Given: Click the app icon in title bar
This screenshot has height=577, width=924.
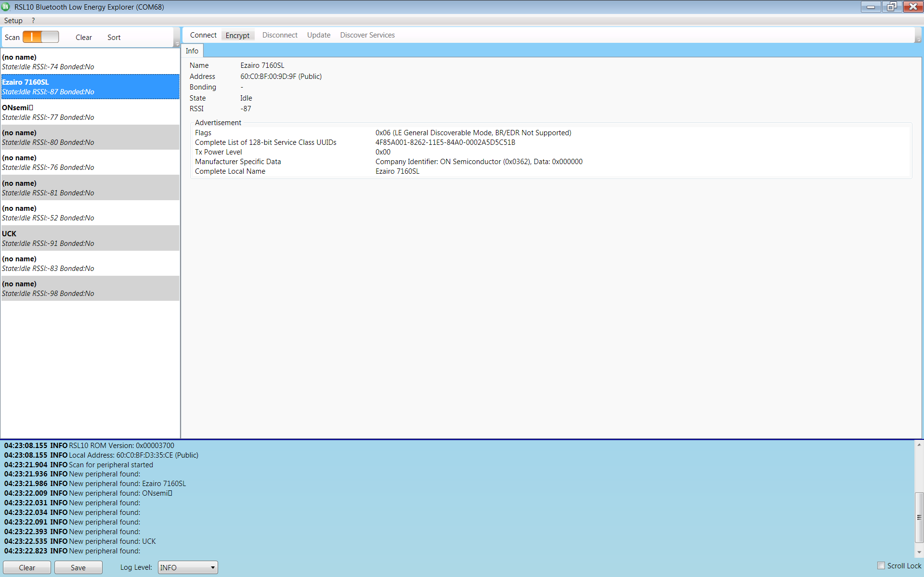Looking at the screenshot, I should pyautogui.click(x=6, y=7).
